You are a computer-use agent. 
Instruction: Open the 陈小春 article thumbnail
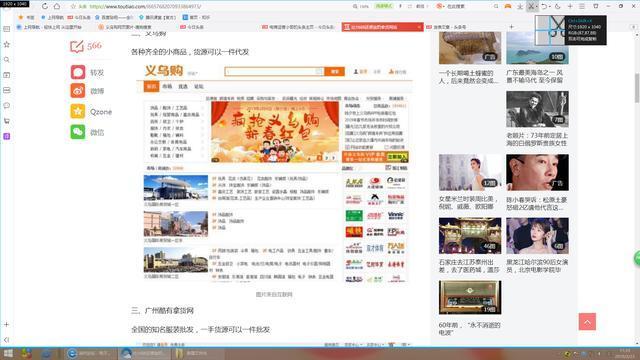pyautogui.click(x=537, y=172)
